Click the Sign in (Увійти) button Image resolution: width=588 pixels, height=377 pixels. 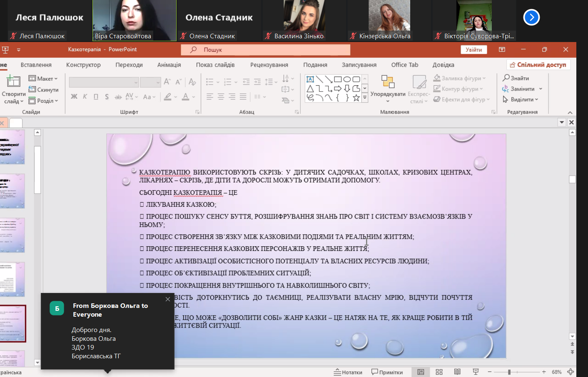tap(473, 50)
